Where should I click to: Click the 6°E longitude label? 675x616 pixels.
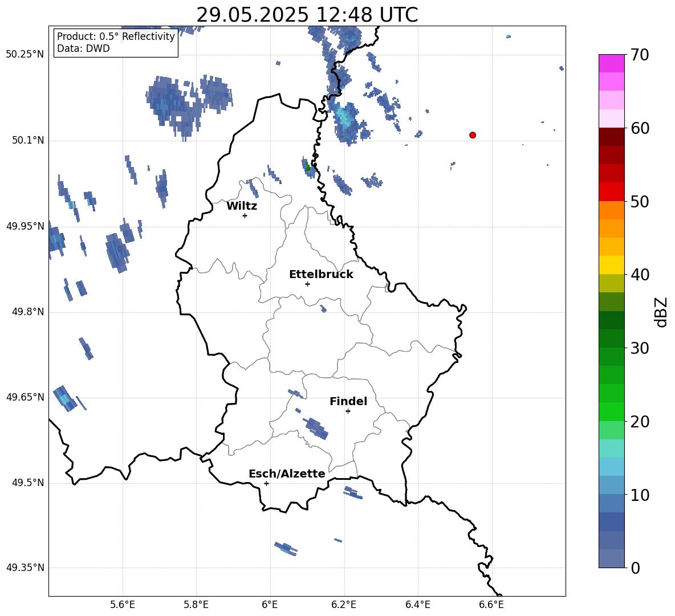pos(270,605)
